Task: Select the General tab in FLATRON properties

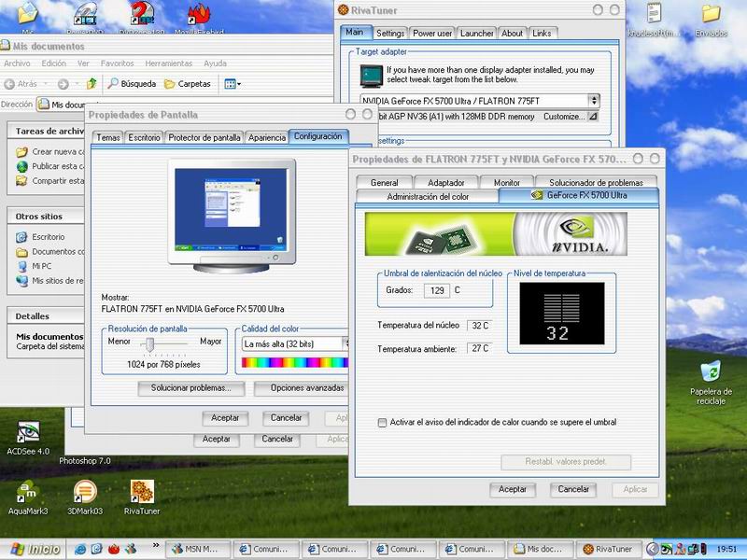Action: point(384,182)
